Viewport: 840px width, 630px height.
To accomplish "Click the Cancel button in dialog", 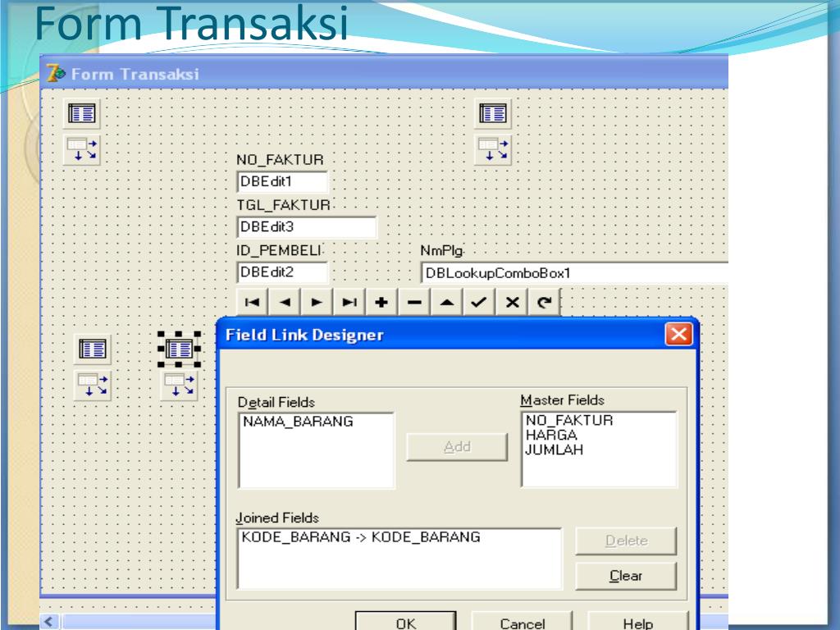I will point(523,623).
